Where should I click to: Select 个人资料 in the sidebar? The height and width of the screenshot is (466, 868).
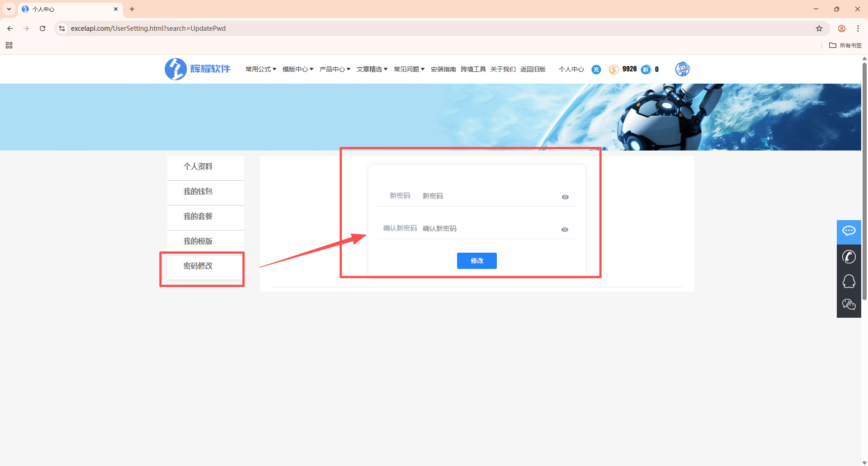coord(206,168)
